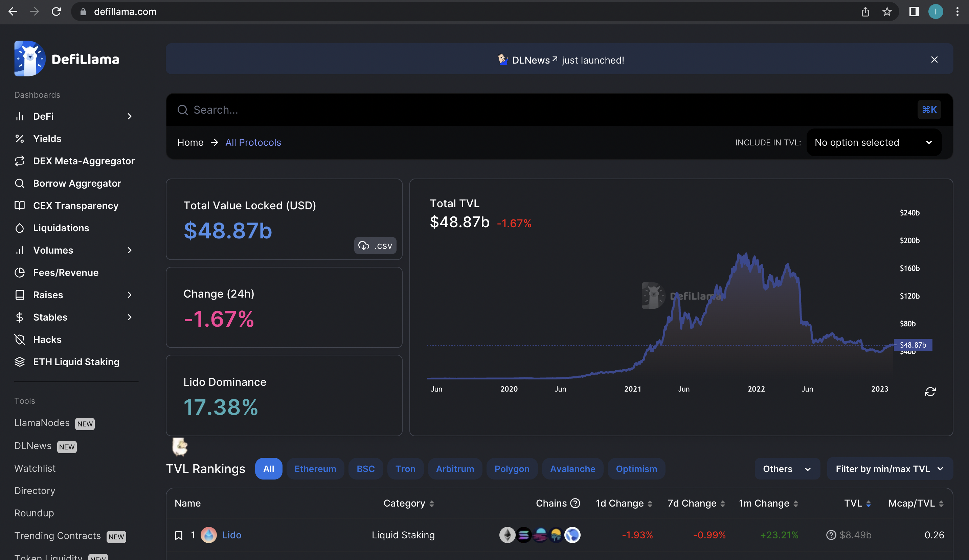969x560 pixels.
Task: Bookmark the Lido protocol row
Action: (178, 535)
